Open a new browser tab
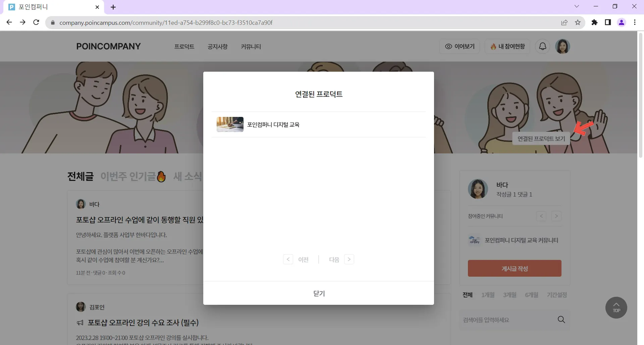Screen dimensions: 644x345 pyautogui.click(x=113, y=7)
